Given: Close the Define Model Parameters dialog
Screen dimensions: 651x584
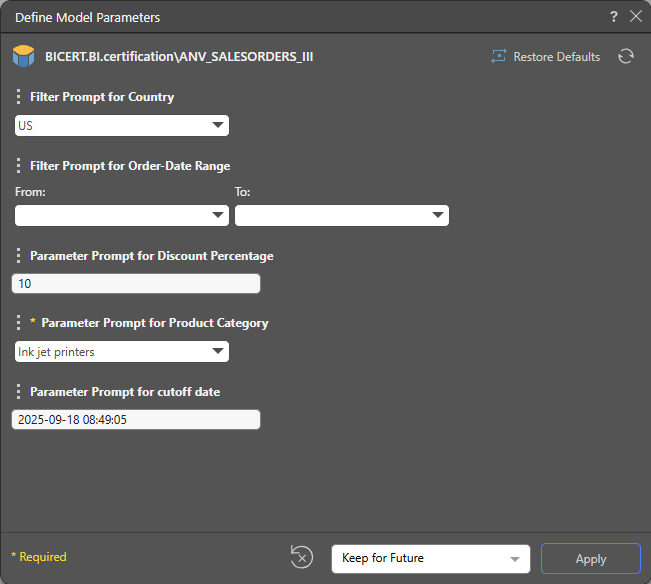Looking at the screenshot, I should pos(635,17).
